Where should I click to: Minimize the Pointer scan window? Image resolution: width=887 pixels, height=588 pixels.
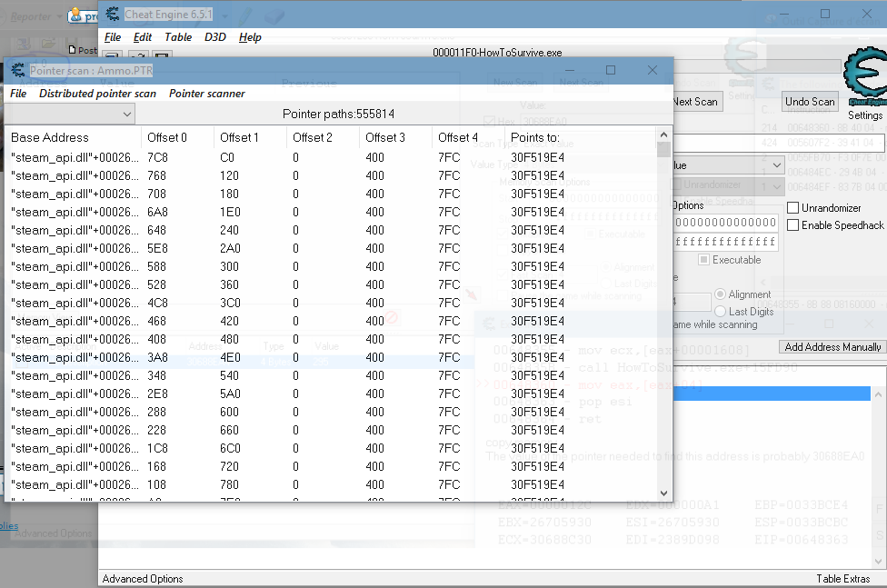tap(570, 70)
